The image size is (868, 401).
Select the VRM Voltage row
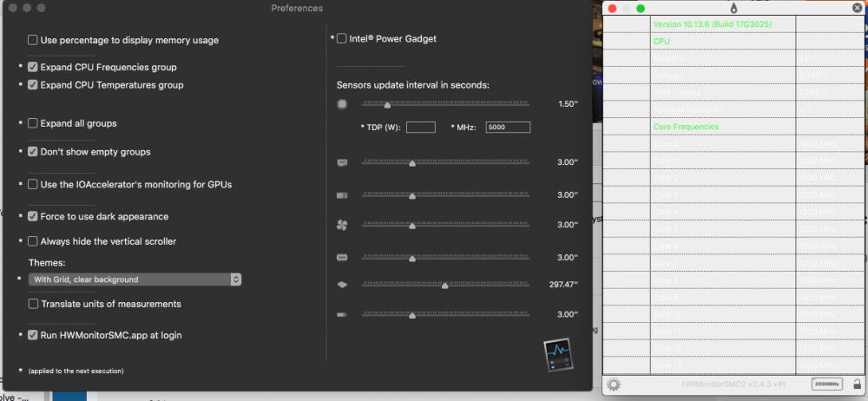pos(733,93)
